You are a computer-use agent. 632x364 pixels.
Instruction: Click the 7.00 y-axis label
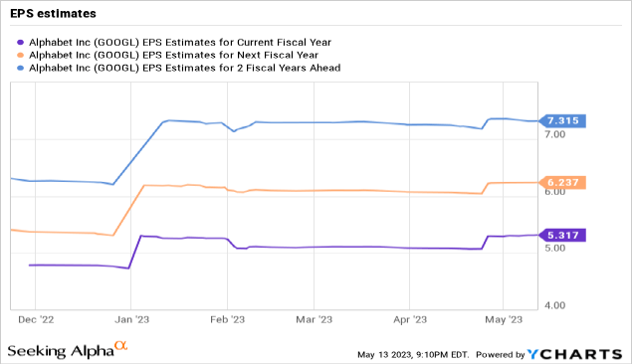[555, 134]
